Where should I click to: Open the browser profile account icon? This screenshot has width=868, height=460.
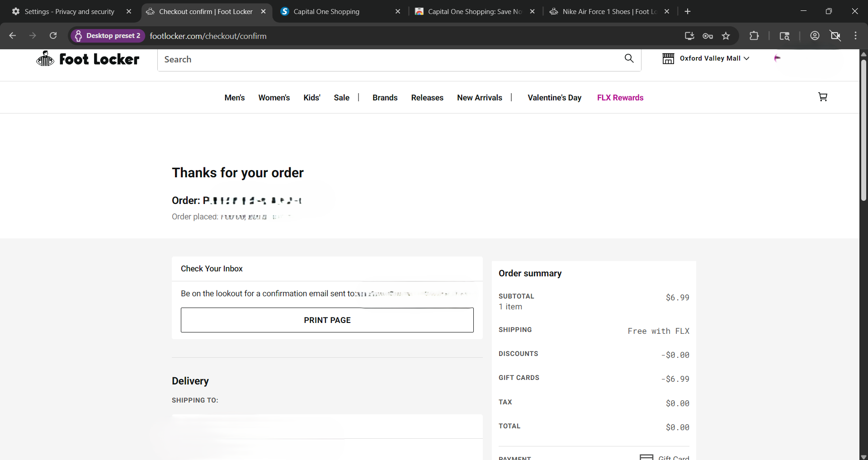[815, 36]
